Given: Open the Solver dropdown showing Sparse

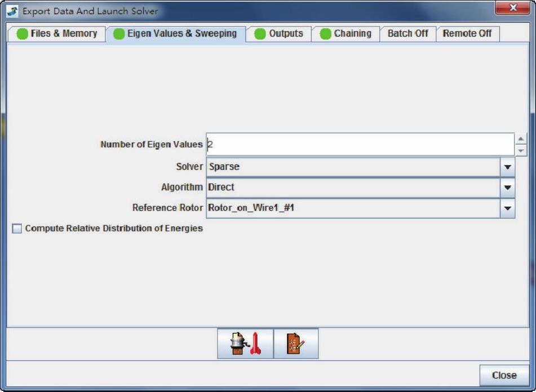Looking at the screenshot, I should point(507,167).
